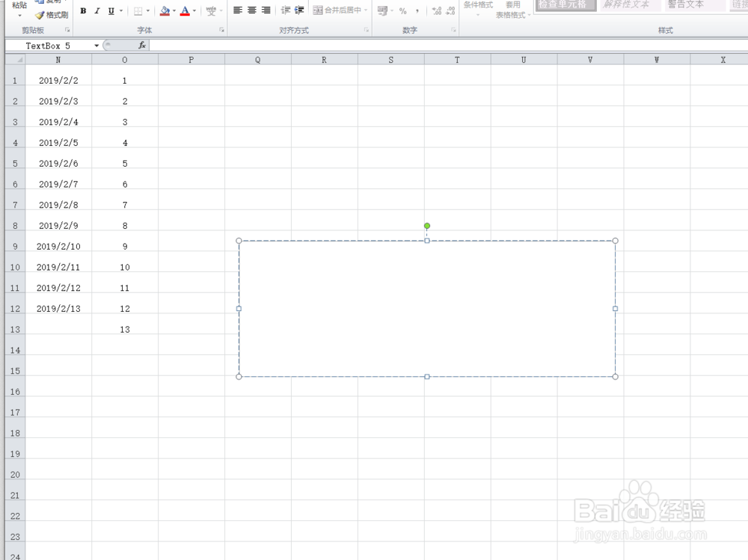This screenshot has height=560, width=748.
Task: Select column N header
Action: [58, 60]
